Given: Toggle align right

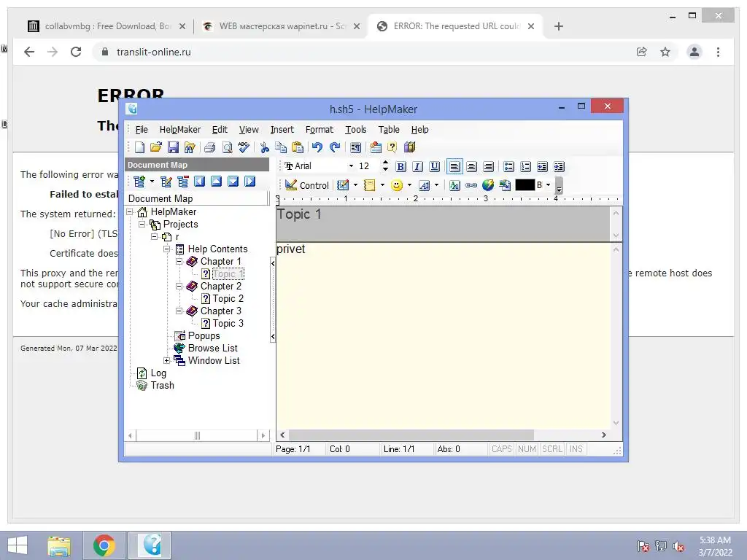Looking at the screenshot, I should (488, 167).
